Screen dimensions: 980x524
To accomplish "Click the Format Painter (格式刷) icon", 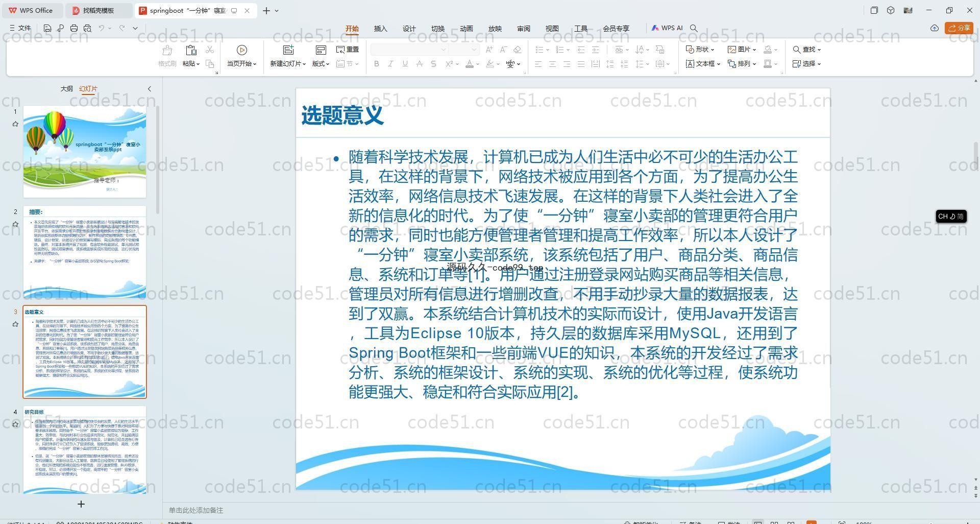I will 167,50.
